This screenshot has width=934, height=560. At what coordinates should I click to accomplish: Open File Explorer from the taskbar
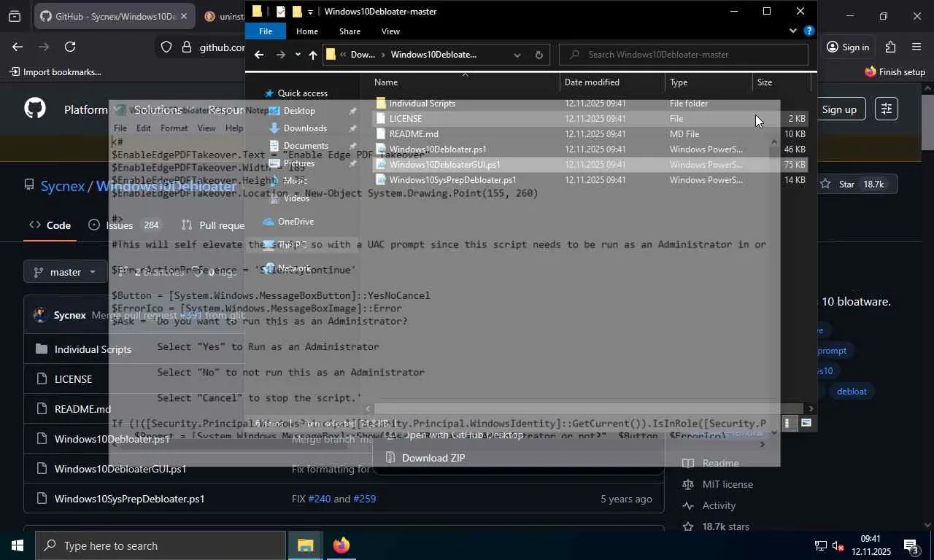(305, 545)
